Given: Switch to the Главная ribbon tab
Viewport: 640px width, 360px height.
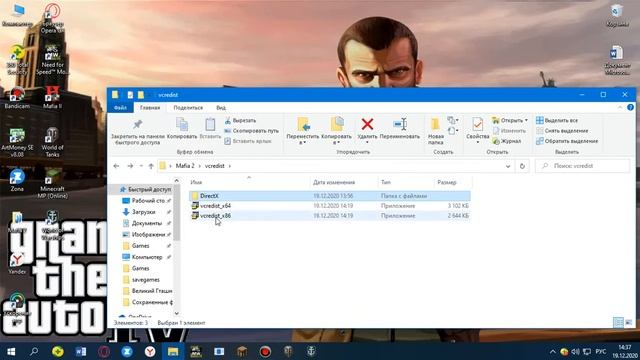Looking at the screenshot, I should point(150,108).
